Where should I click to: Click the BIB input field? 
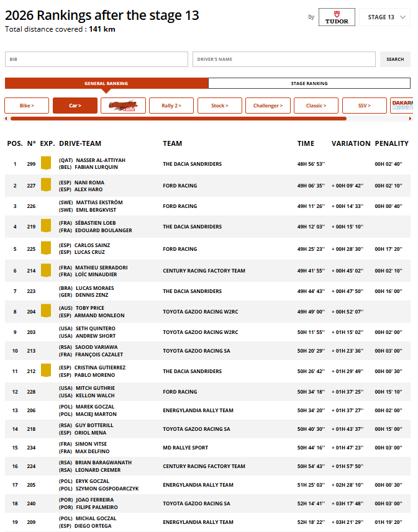(x=96, y=60)
